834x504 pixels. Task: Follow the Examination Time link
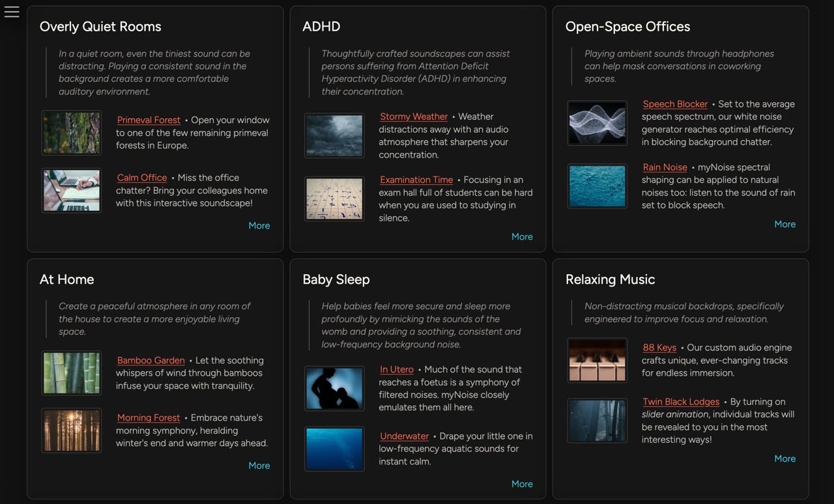(416, 180)
